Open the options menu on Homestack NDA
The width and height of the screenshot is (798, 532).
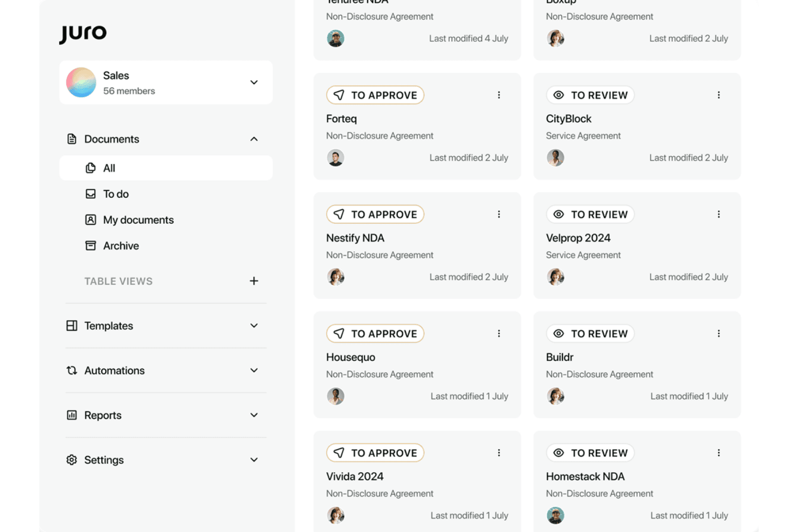point(719,453)
